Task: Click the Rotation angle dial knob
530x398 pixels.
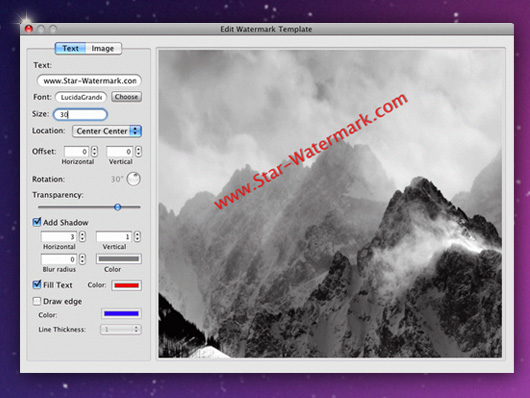Action: [x=134, y=179]
